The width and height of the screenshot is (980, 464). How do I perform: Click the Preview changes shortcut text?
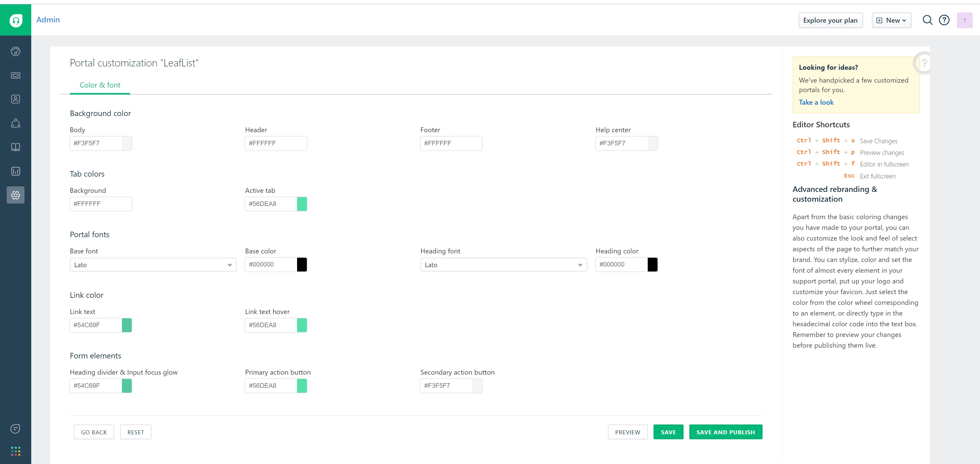(882, 152)
